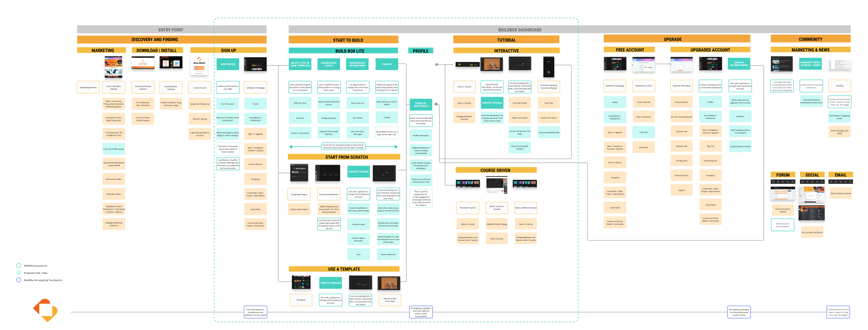The image size is (868, 330).
Task: Click the Plan Comparison card
Action: pyautogui.click(x=643, y=116)
